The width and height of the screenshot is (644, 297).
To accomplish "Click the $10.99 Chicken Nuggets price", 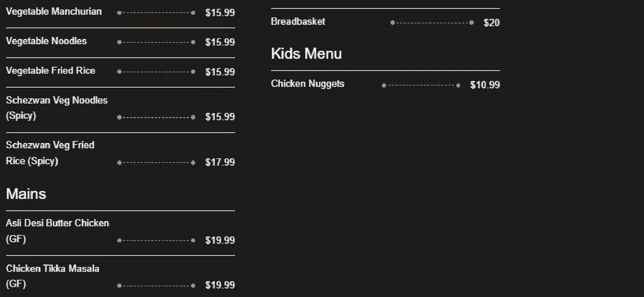I will (x=485, y=85).
